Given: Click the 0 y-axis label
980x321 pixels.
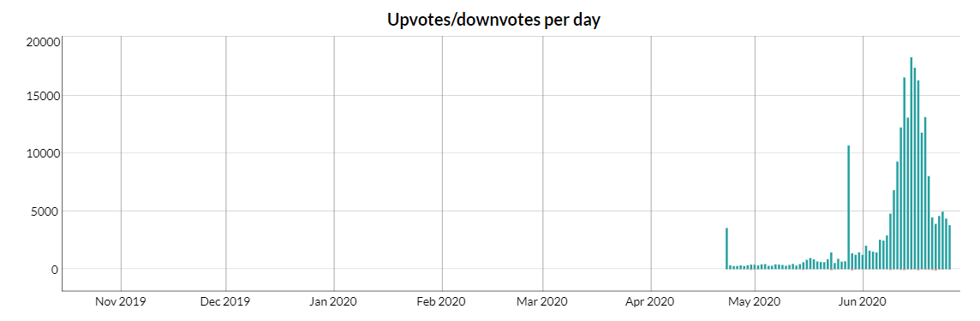Looking at the screenshot, I should pyautogui.click(x=56, y=269).
